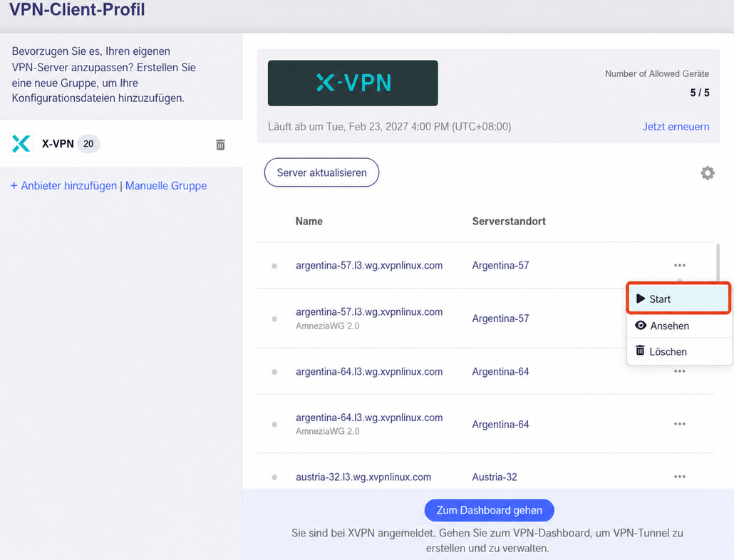Click the expiry date text Läuft ab
Screen dimensions: 734x560
[390, 127]
